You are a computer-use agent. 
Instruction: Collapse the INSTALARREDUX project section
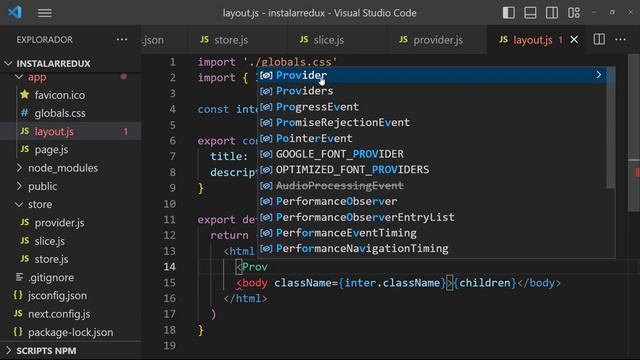click(x=53, y=64)
